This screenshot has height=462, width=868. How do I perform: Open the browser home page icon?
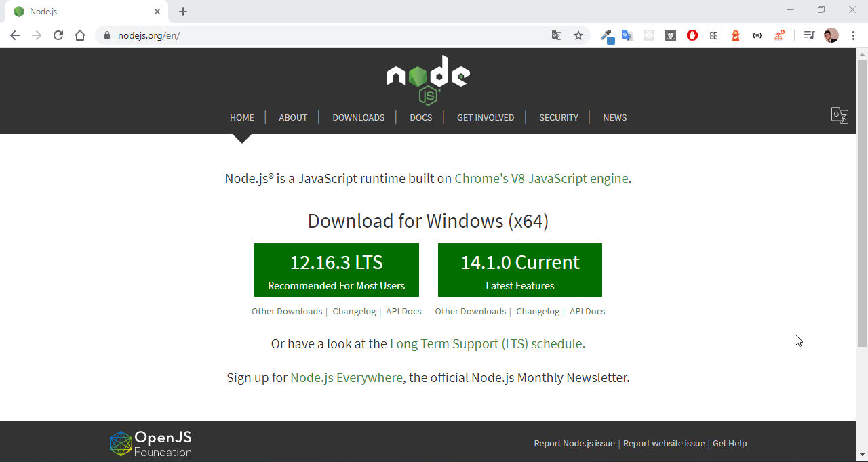click(x=80, y=35)
